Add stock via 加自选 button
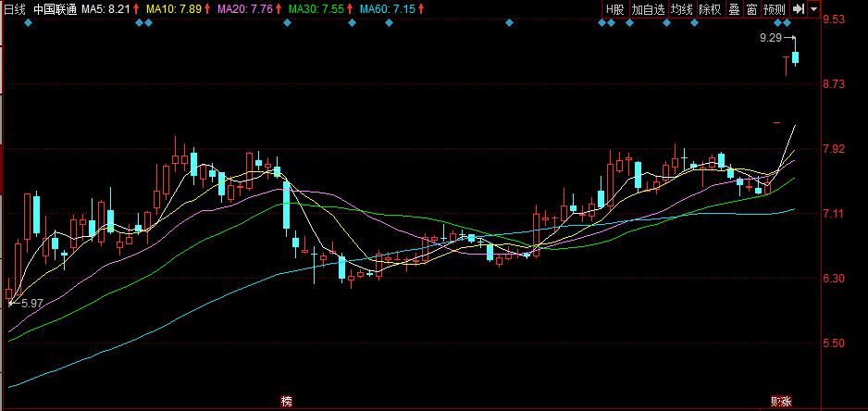 tap(648, 9)
